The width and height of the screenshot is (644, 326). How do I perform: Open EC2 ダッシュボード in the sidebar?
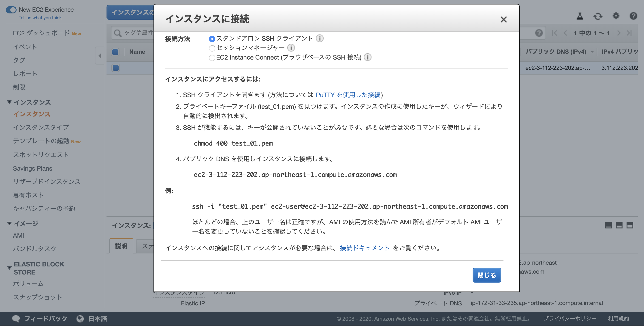[41, 33]
